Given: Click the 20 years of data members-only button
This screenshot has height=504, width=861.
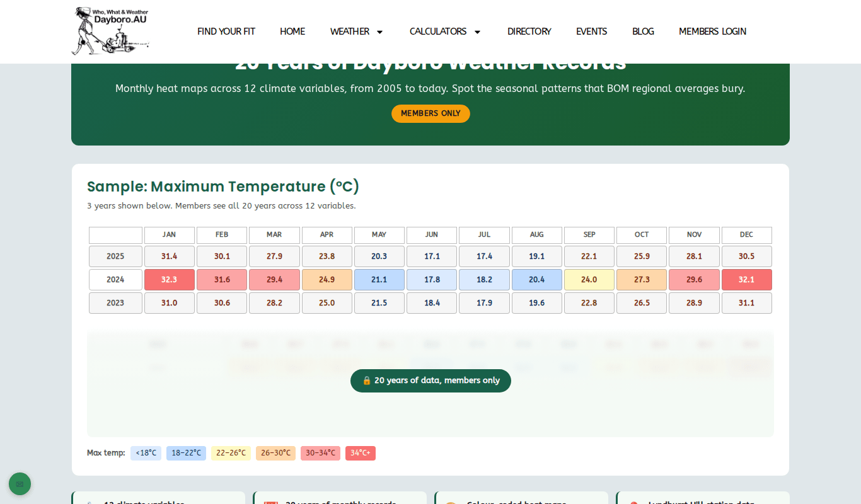Looking at the screenshot, I should pyautogui.click(x=430, y=381).
